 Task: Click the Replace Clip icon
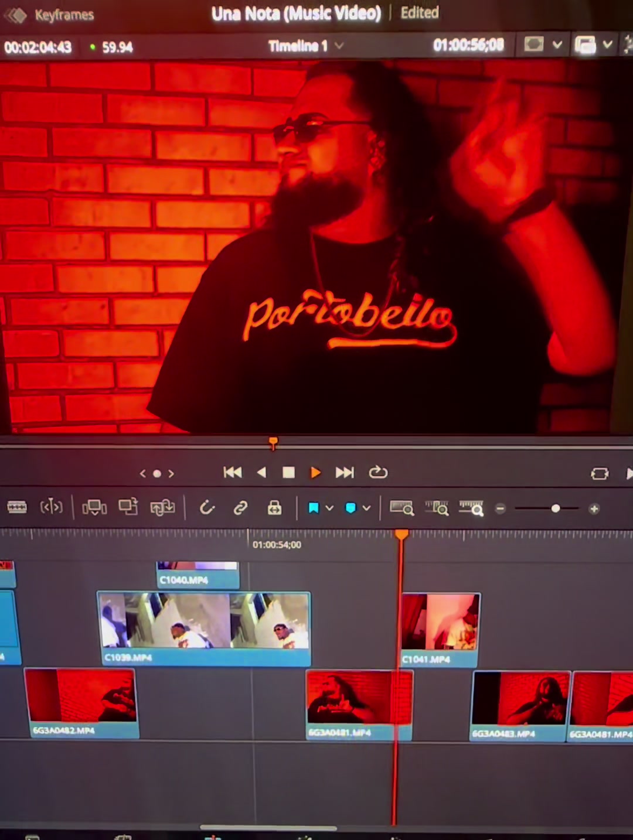[x=162, y=507]
